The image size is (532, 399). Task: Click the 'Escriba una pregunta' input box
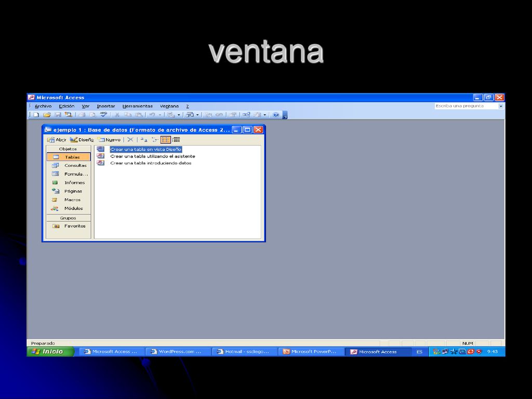click(x=466, y=106)
